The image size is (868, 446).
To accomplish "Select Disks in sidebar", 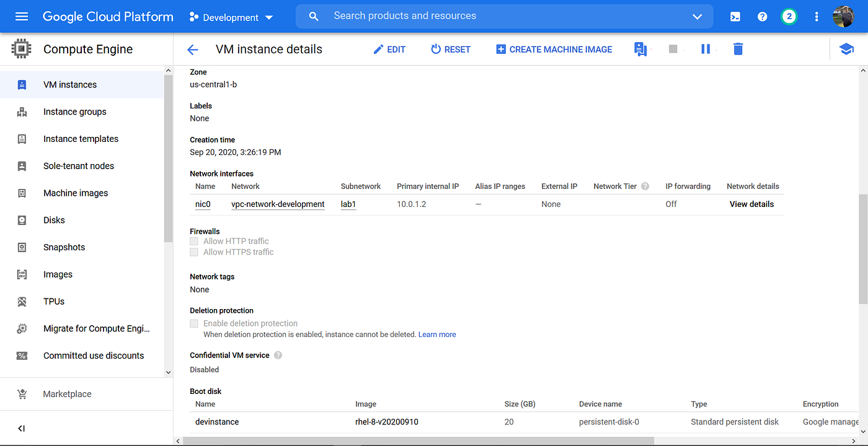I will (x=82, y=220).
